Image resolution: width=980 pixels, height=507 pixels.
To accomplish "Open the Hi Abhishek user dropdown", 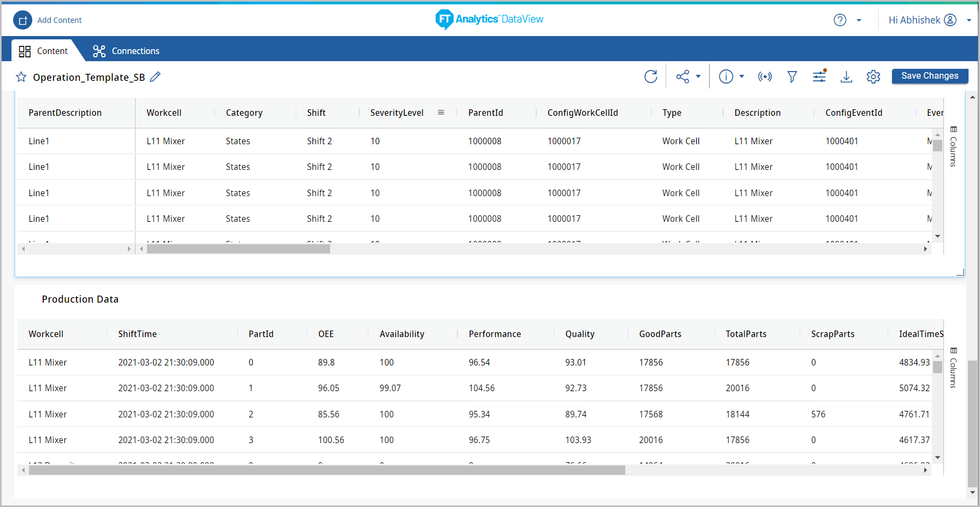I will click(969, 20).
